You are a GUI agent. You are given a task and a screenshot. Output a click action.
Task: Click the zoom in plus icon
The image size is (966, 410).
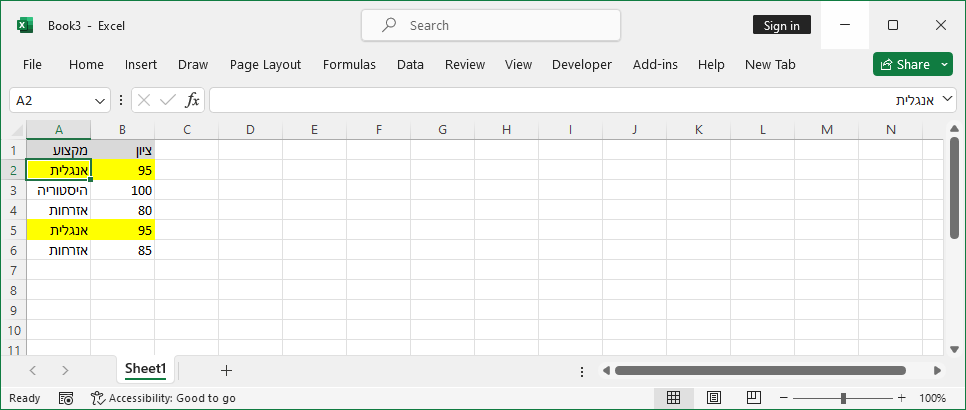[x=901, y=398]
